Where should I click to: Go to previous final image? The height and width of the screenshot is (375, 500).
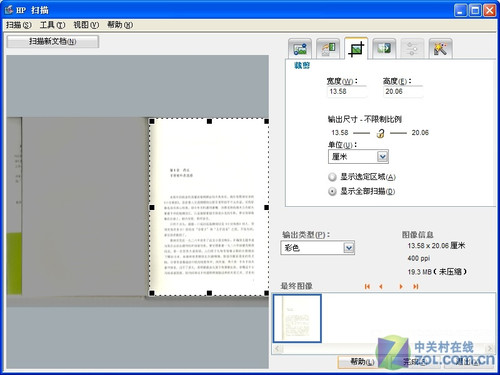381,286
